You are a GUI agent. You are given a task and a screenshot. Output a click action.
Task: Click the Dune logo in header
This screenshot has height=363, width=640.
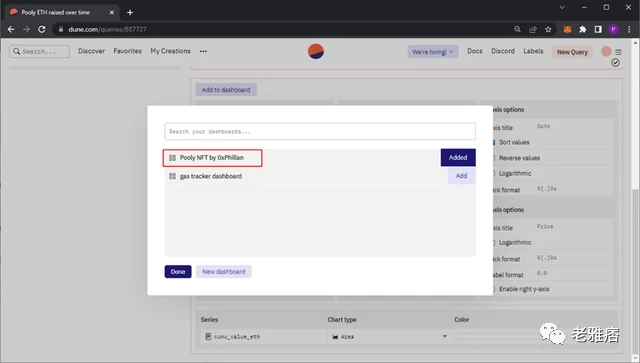click(316, 51)
